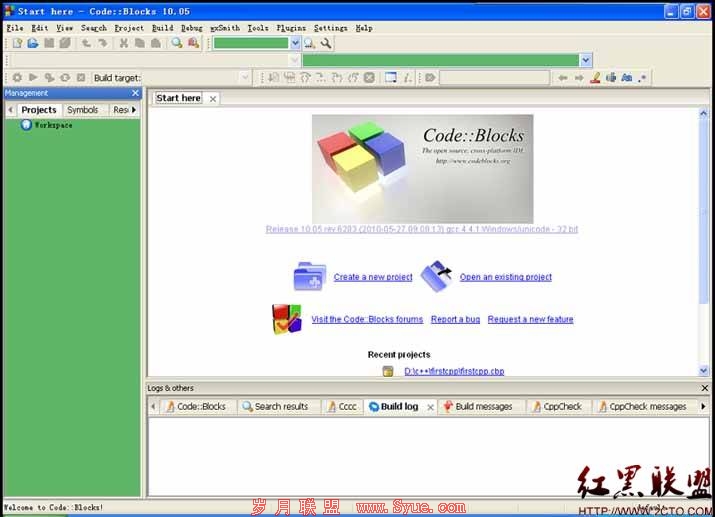
Task: Click the Open an existing project link
Action: pos(506,277)
